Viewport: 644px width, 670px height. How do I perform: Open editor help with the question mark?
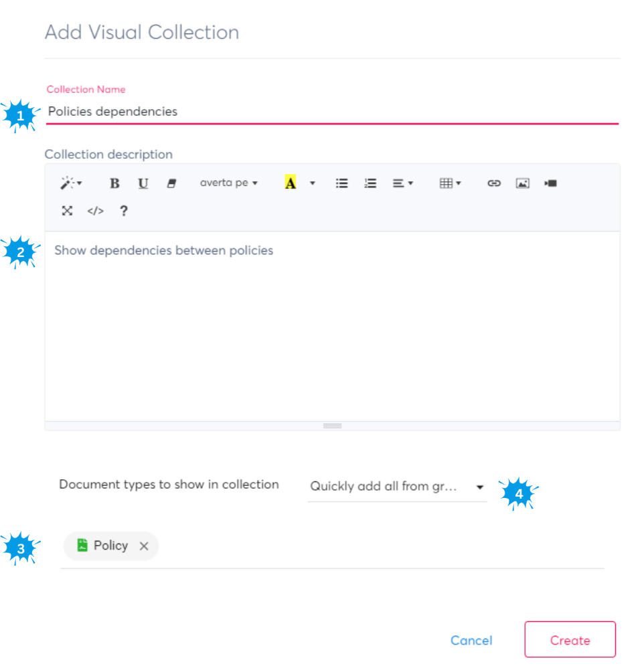pyautogui.click(x=123, y=211)
